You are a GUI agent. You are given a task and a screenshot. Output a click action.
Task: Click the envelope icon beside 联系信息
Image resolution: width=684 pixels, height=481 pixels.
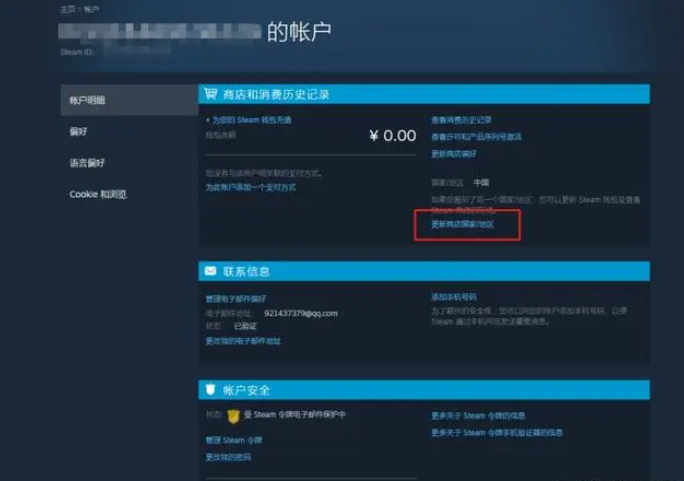coord(211,271)
